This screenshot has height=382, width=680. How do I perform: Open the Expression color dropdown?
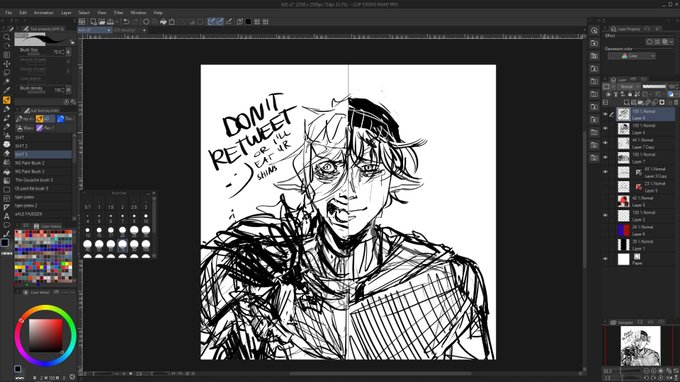[x=631, y=56]
